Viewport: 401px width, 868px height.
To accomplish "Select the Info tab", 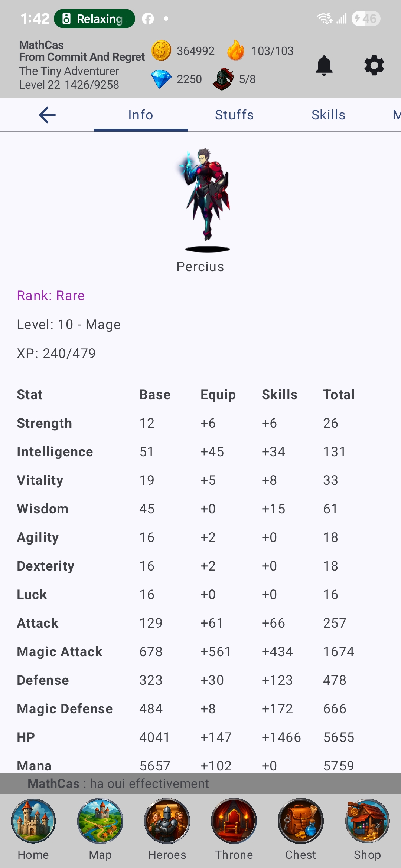I will click(x=141, y=115).
